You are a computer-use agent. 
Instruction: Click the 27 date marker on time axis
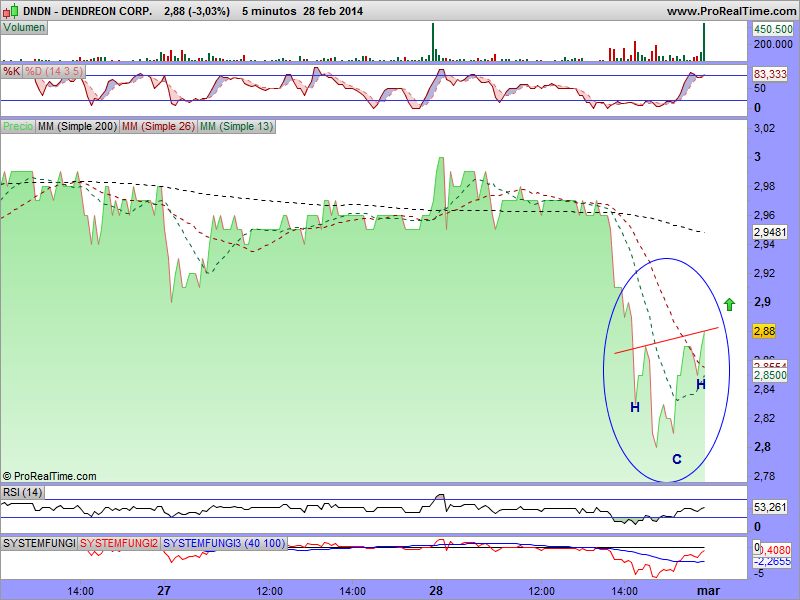point(164,591)
